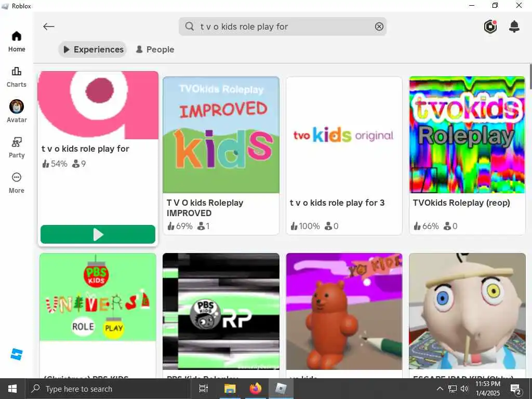This screenshot has height=399, width=532.
Task: Click the 54% like rating
Action: (x=55, y=164)
